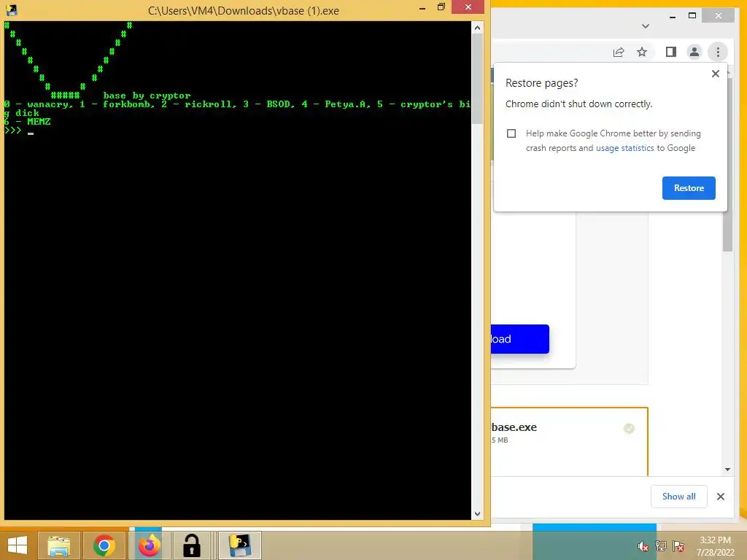747x560 pixels.
Task: Click the blue download button on page
Action: click(519, 339)
